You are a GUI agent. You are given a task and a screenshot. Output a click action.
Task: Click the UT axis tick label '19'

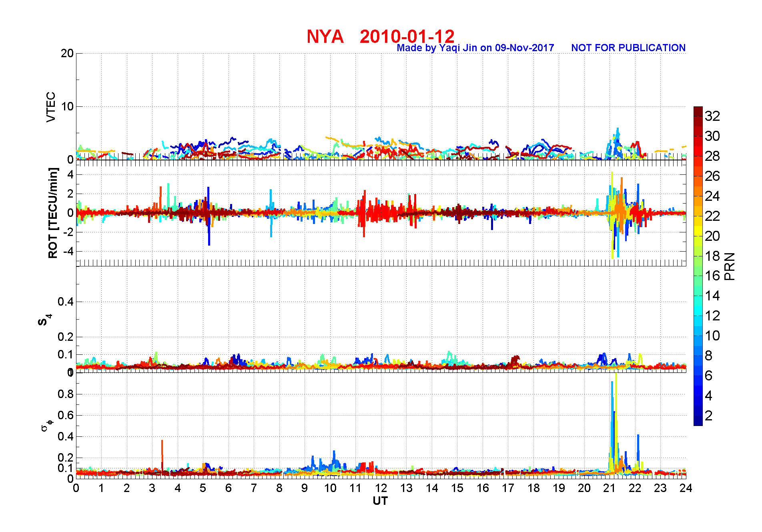[559, 488]
